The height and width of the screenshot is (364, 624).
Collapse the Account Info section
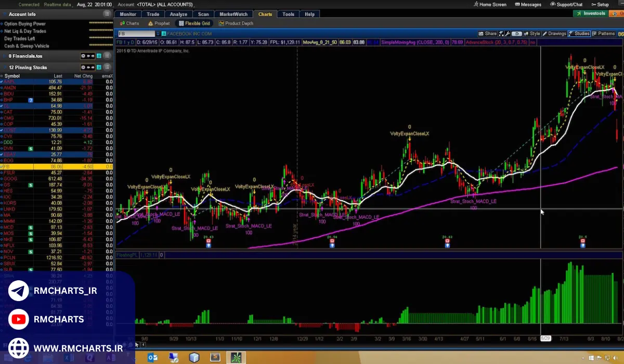click(x=4, y=14)
